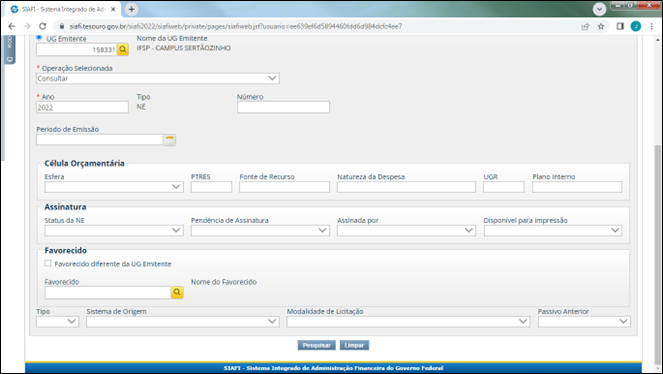Go back to the previous browser page

[x=11, y=26]
